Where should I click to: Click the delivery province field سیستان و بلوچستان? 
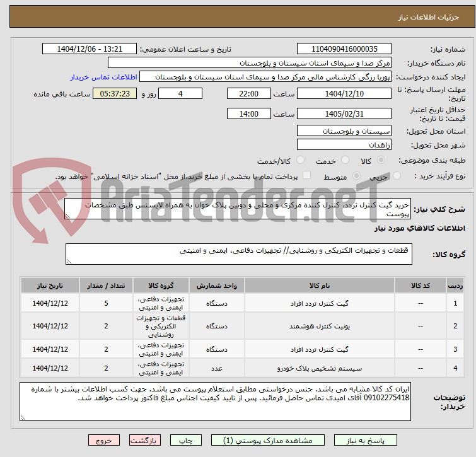[x=344, y=130]
